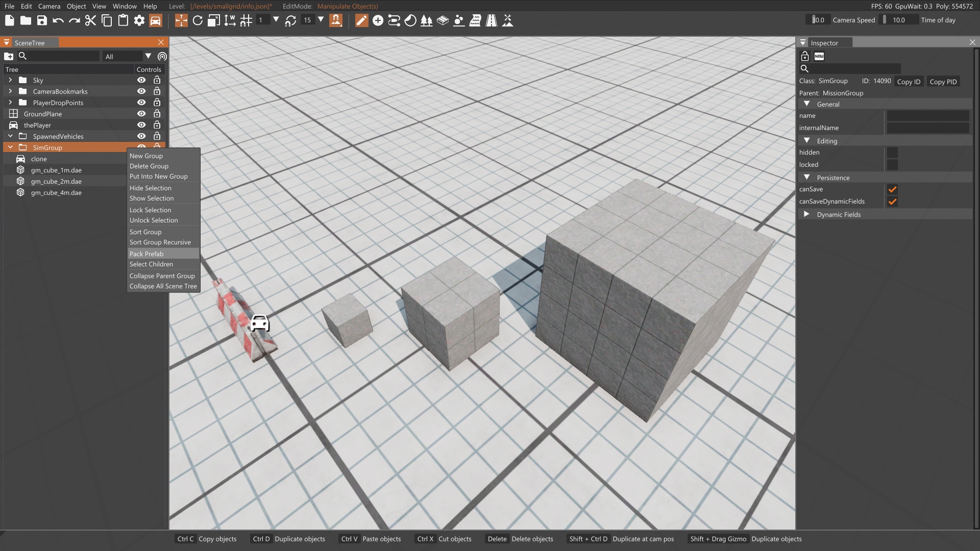Image resolution: width=980 pixels, height=551 pixels.
Task: Uncheck the canSave checkbox
Action: click(892, 189)
